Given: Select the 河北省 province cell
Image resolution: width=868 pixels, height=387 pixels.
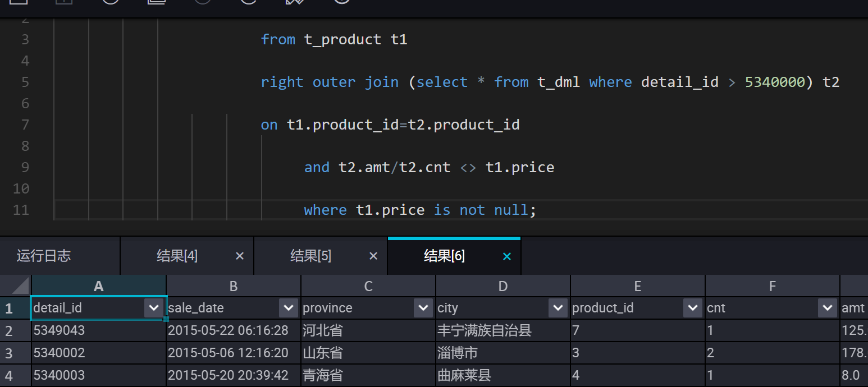Looking at the screenshot, I should (368, 330).
